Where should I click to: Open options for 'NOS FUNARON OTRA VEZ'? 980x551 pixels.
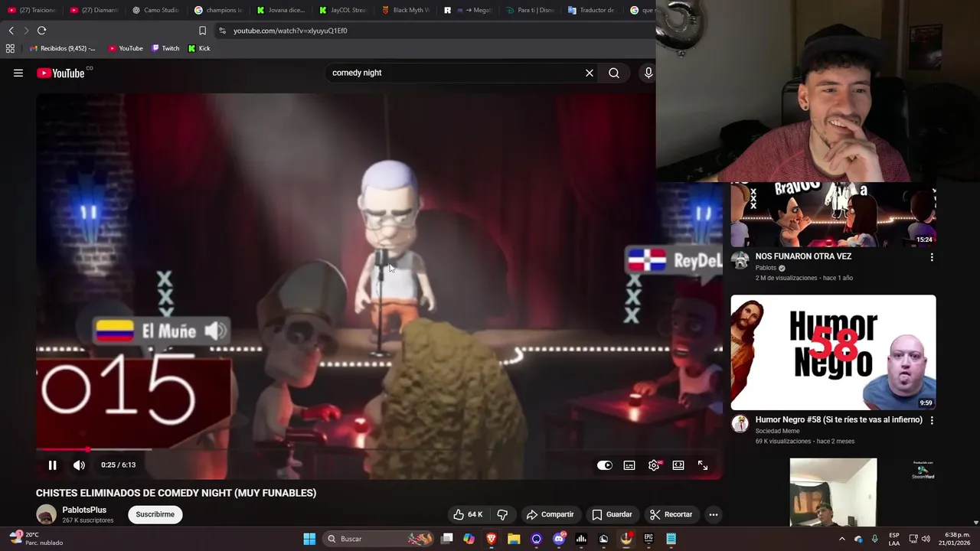pos(932,258)
